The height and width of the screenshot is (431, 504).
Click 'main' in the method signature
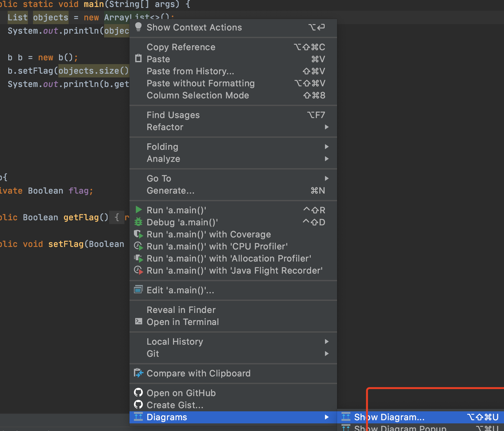tap(94, 4)
